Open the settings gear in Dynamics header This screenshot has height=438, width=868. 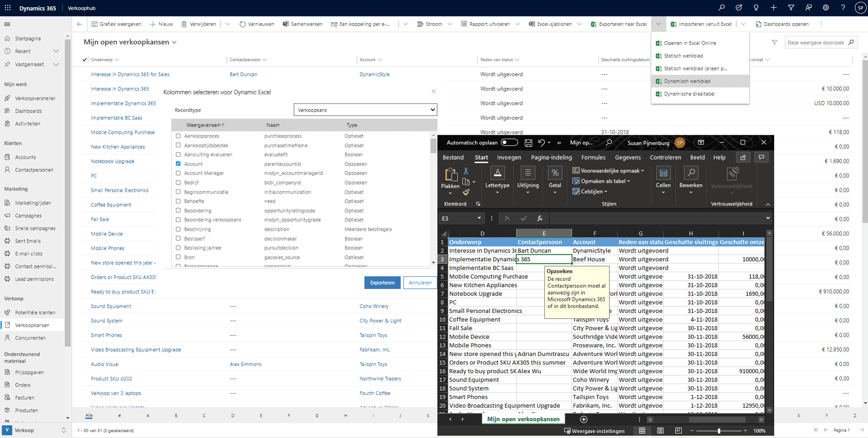(x=826, y=8)
